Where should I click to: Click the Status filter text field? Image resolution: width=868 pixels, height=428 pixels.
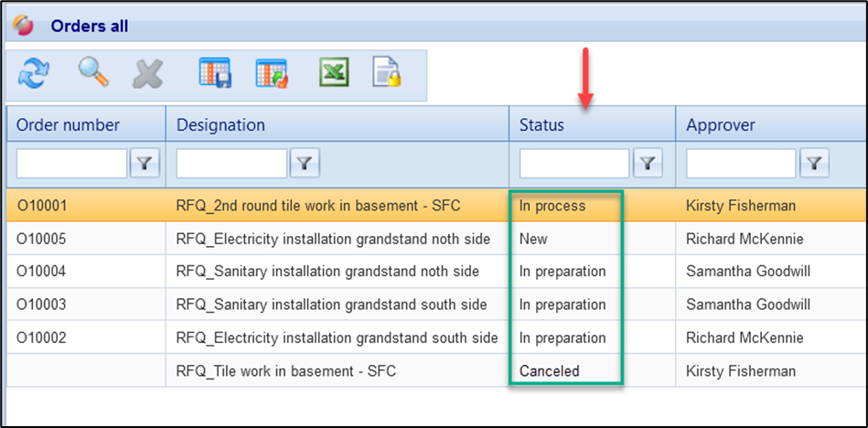pyautogui.click(x=574, y=164)
